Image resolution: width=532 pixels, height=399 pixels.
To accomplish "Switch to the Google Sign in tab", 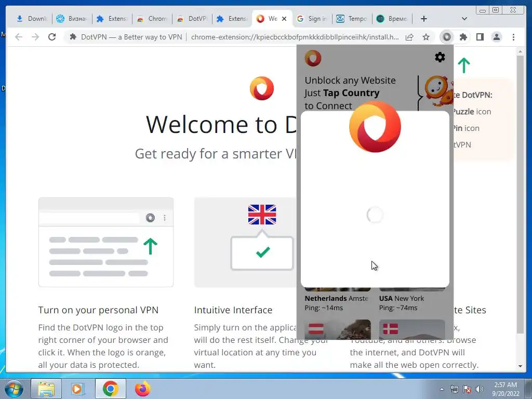I will click(x=312, y=19).
